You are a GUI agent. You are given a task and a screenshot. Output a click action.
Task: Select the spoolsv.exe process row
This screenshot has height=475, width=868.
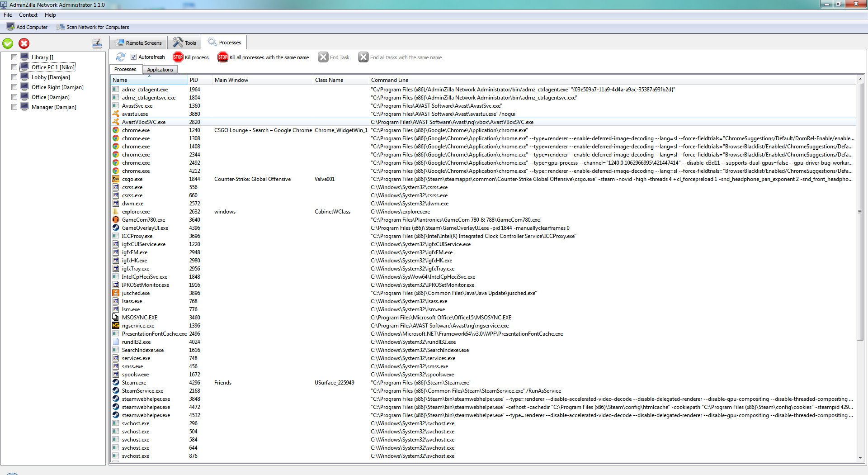click(484, 375)
